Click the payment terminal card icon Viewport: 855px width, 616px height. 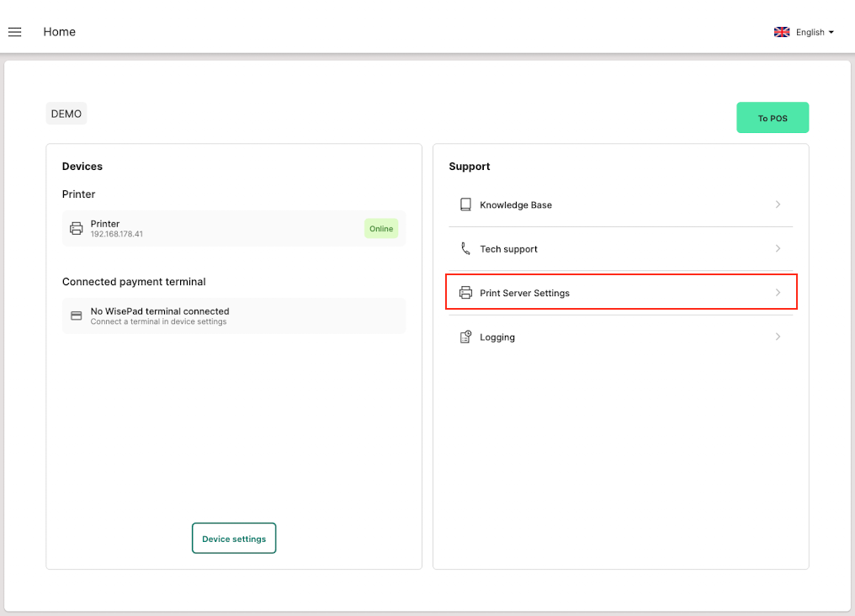(x=76, y=316)
